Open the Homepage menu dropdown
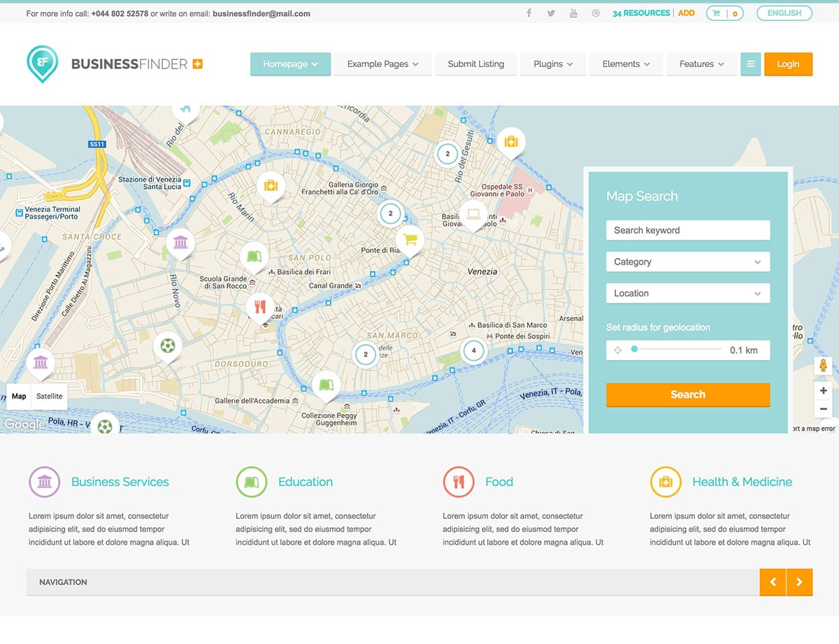Viewport: 839px width, 644px height. (290, 64)
